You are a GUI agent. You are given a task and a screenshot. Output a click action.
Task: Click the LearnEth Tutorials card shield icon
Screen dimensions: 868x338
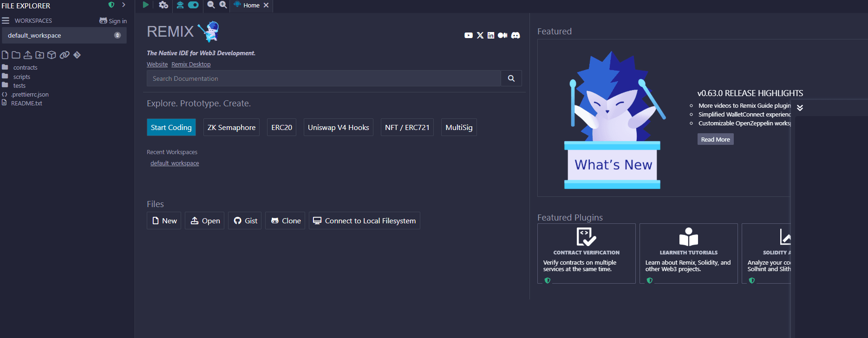tap(650, 280)
